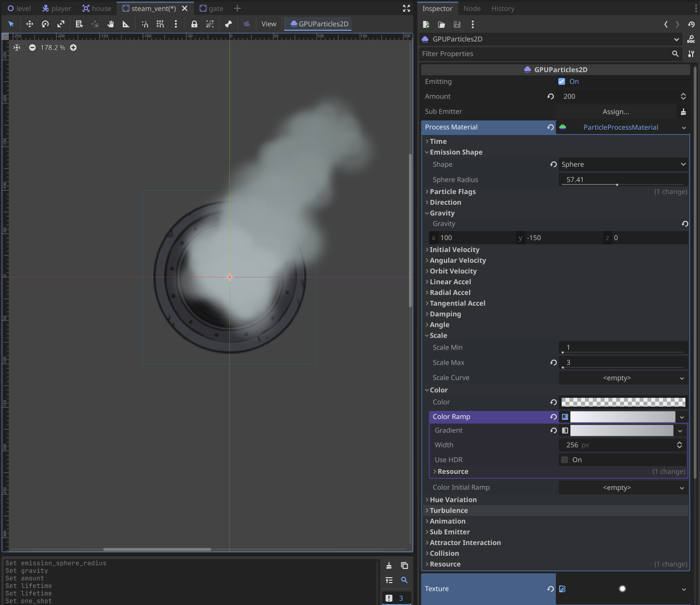This screenshot has width=700, height=605.
Task: Open skeleton options bone icon
Action: [x=228, y=24]
